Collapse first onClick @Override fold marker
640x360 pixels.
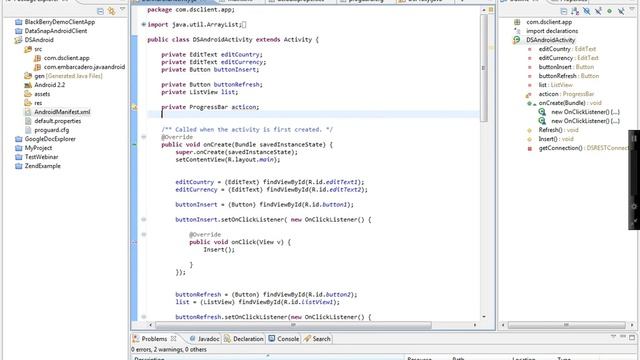[144, 235]
